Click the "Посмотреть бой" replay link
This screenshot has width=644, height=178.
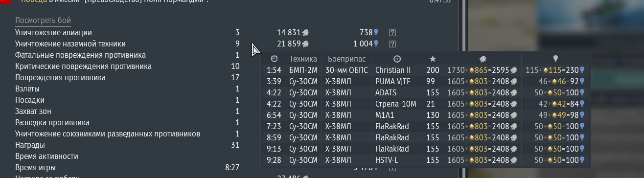point(43,21)
